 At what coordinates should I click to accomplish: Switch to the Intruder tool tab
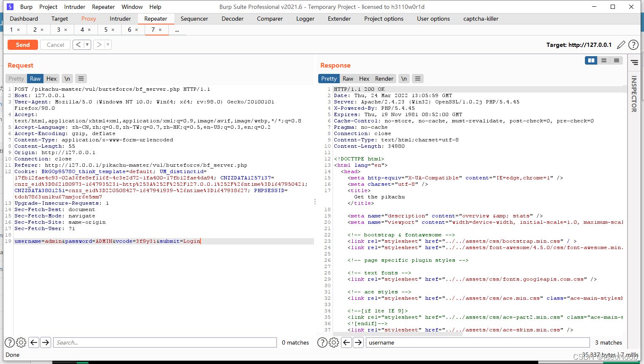pyautogui.click(x=120, y=19)
